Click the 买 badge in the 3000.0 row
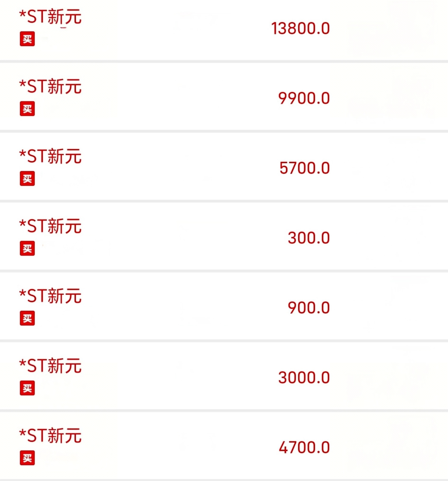 27,388
